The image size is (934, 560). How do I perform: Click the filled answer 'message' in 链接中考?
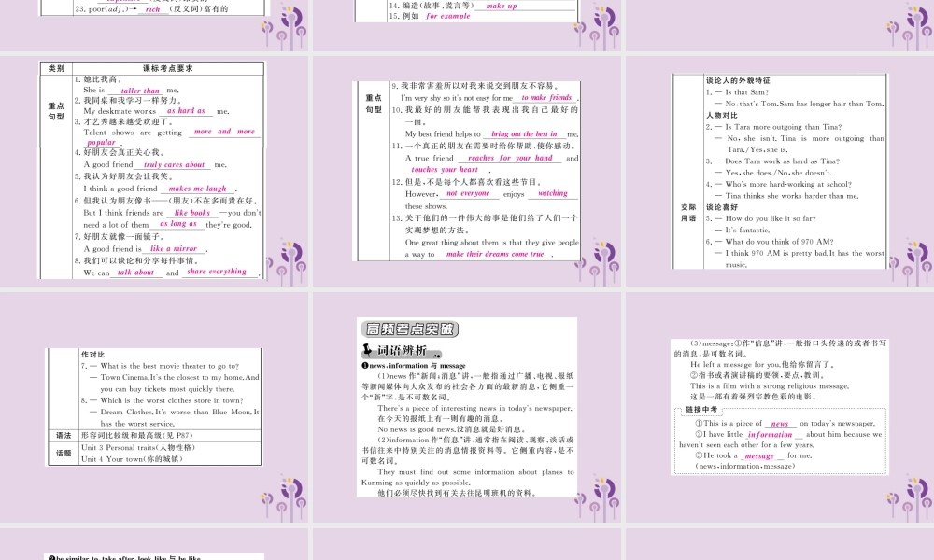(x=758, y=455)
